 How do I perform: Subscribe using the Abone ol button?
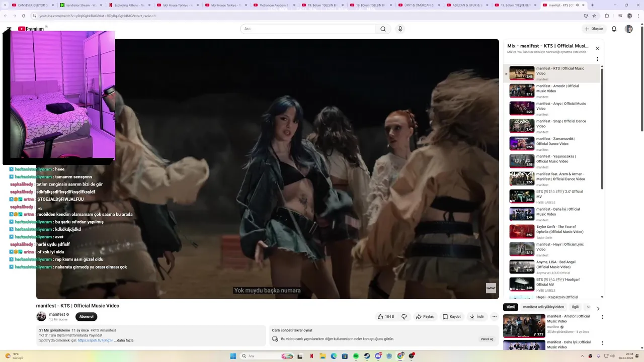(86, 317)
